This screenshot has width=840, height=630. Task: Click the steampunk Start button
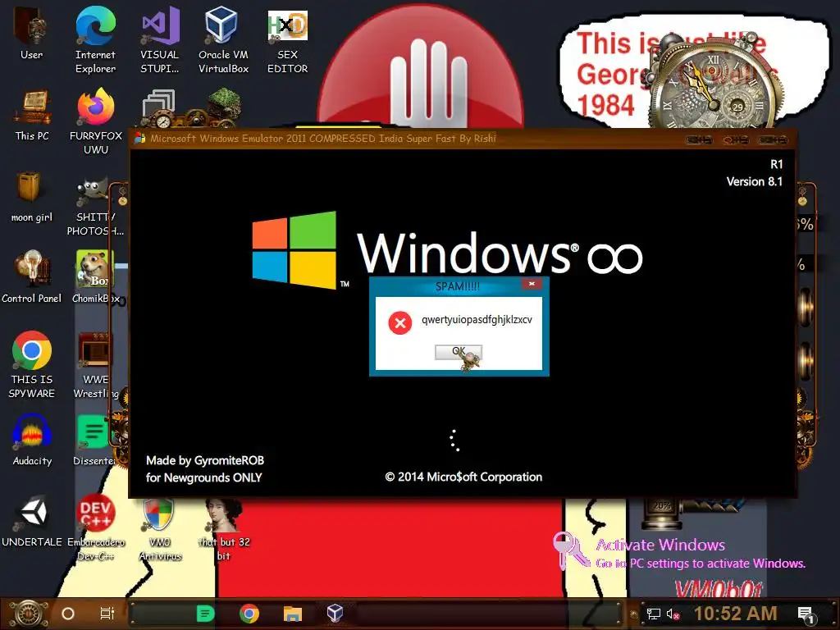coord(28,614)
